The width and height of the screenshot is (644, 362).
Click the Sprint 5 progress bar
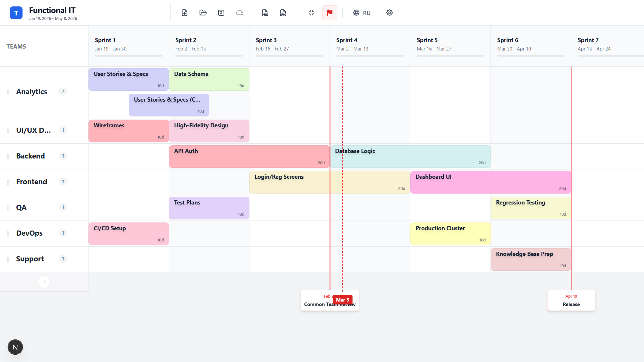click(450, 56)
